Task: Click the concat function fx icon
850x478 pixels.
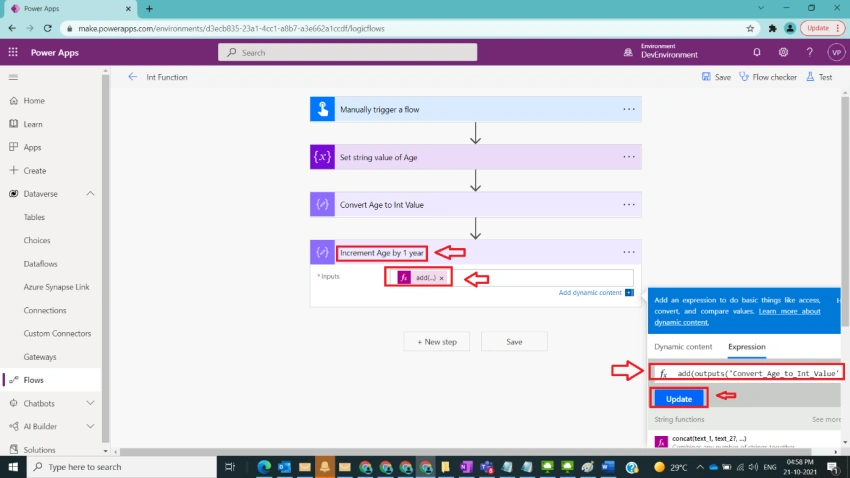Action: pyautogui.click(x=661, y=441)
